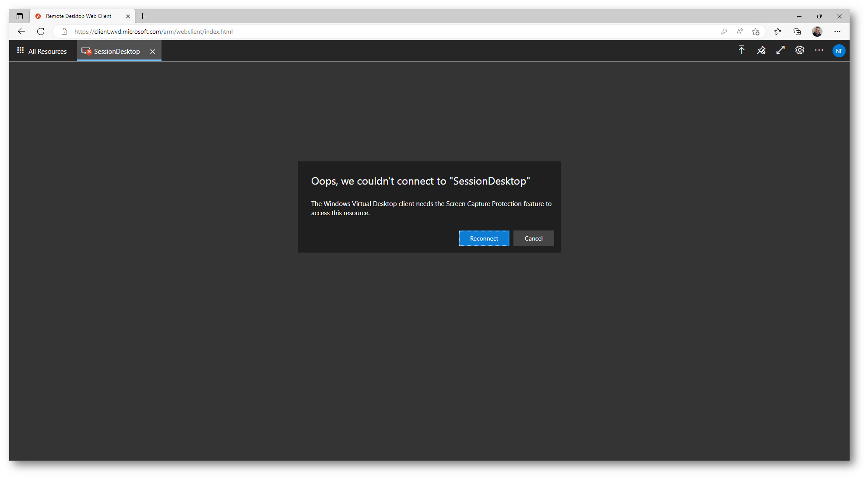Enter fullscreen with the expand arrows icon
868x479 pixels.
[x=780, y=50]
